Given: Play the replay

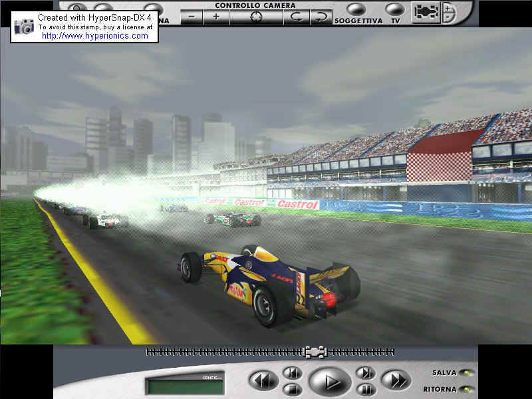Looking at the screenshot, I should (329, 381).
